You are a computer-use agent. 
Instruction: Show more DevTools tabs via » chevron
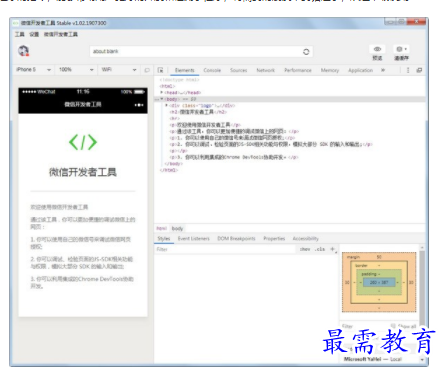[x=383, y=70]
